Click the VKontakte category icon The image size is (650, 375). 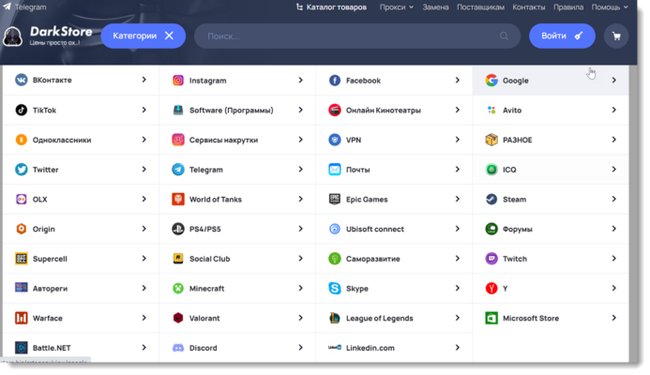pos(21,80)
